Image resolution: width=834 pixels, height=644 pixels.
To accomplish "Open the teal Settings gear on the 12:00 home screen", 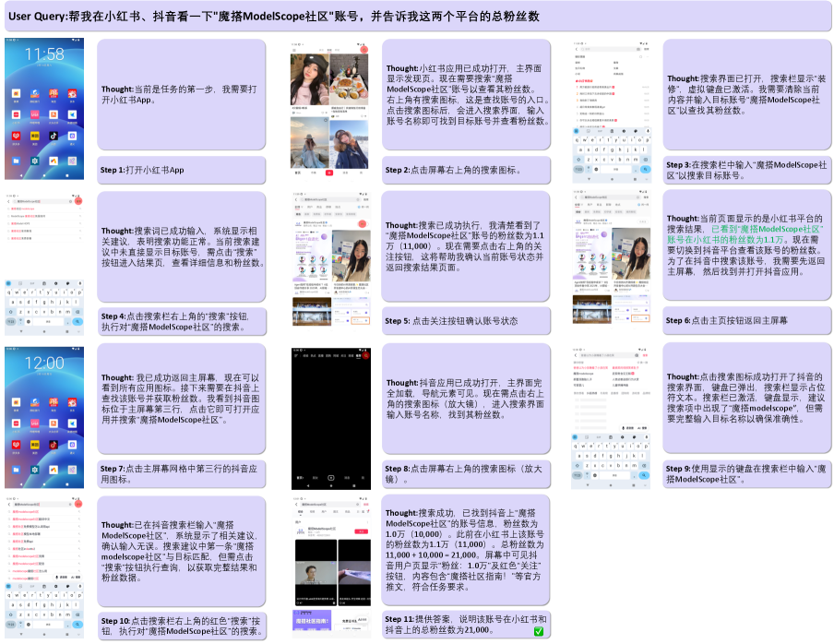I will pyautogui.click(x=34, y=470).
